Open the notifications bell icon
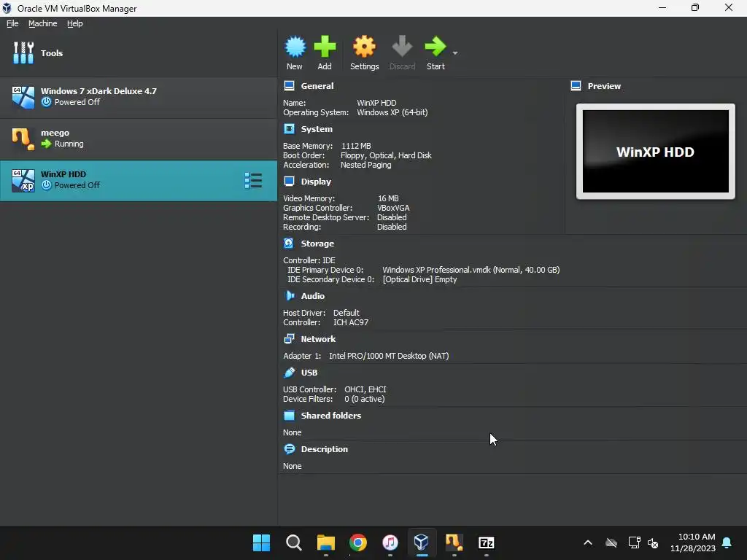The image size is (747, 560). tap(727, 542)
